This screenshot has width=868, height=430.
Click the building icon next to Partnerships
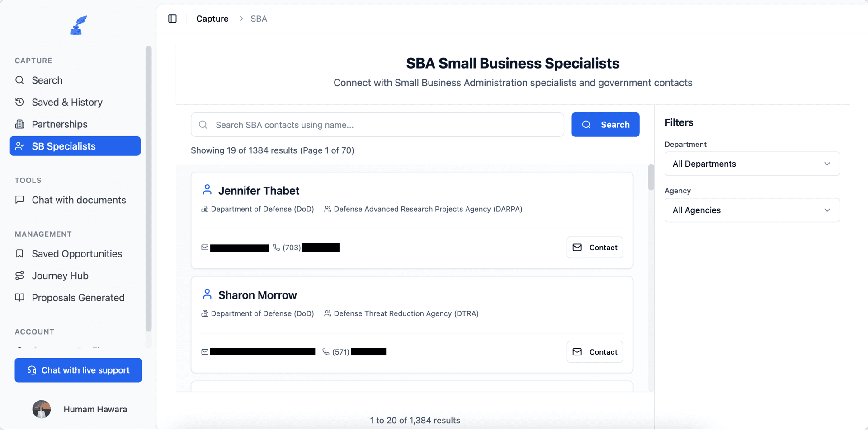point(19,124)
